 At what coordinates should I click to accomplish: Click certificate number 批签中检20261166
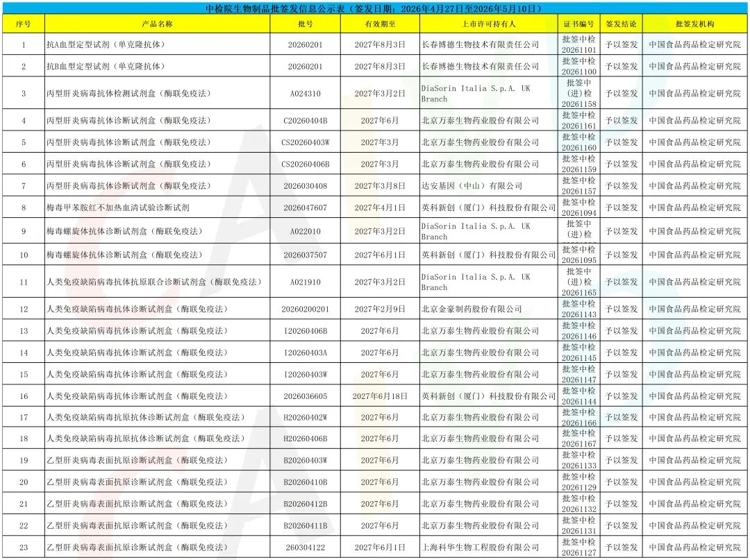tap(578, 418)
